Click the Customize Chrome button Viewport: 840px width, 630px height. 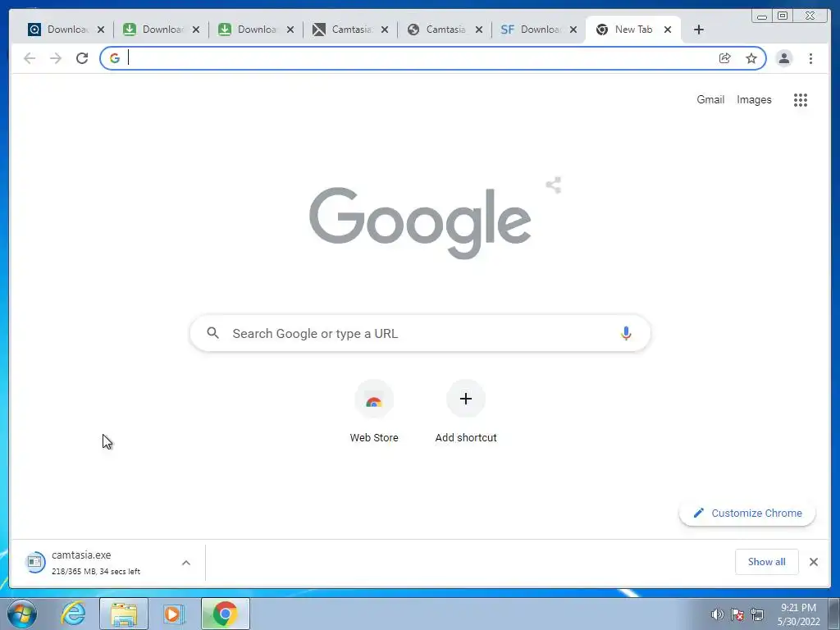click(747, 513)
